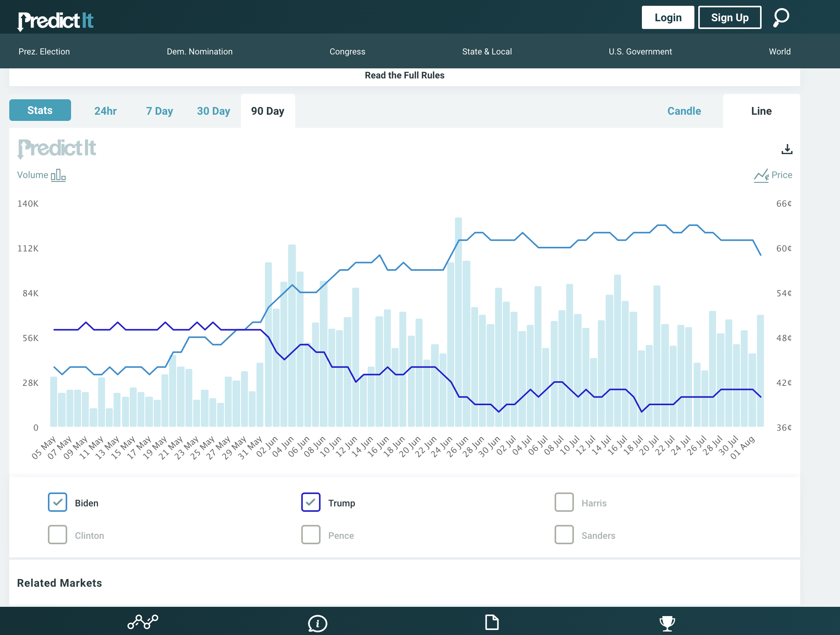
Task: Click the Trump label text
Action: pyautogui.click(x=341, y=503)
